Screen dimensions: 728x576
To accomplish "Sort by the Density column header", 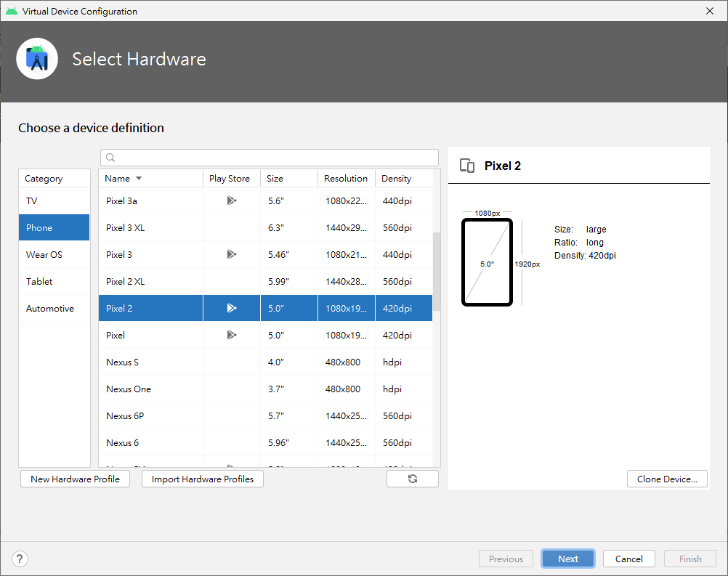I will pyautogui.click(x=404, y=178).
